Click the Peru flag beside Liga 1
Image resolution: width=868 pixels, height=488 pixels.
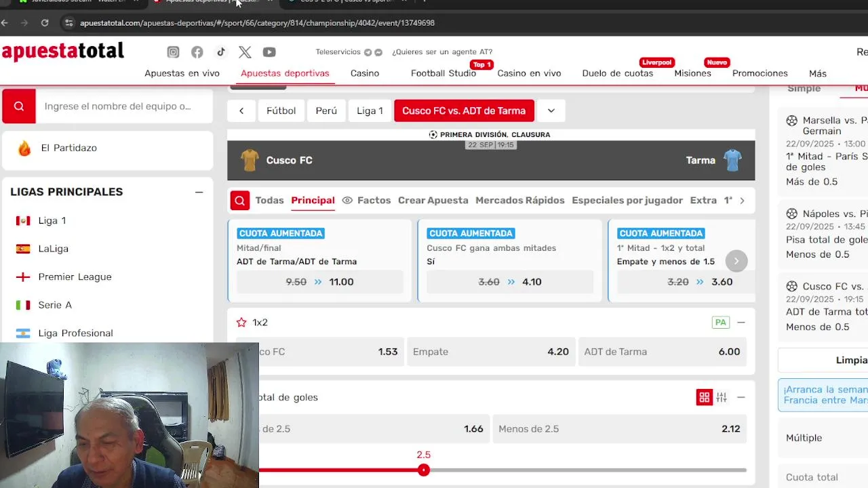(x=23, y=220)
